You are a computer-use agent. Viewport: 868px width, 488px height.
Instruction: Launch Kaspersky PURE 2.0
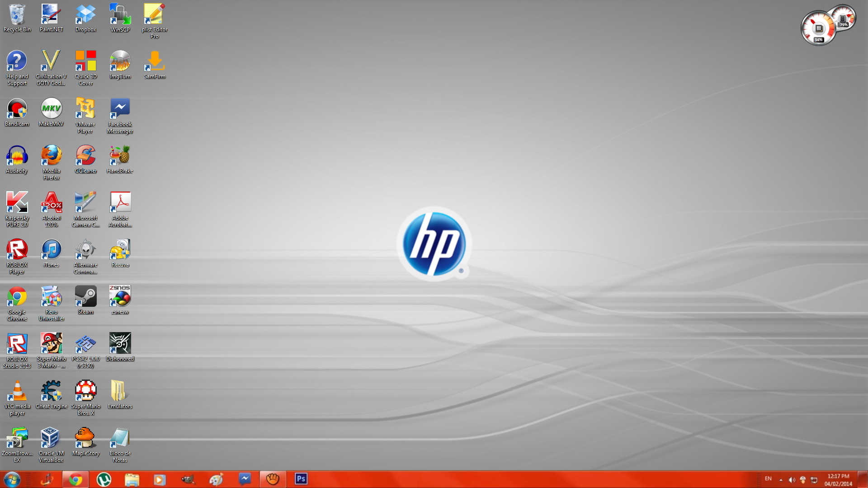pos(17,210)
